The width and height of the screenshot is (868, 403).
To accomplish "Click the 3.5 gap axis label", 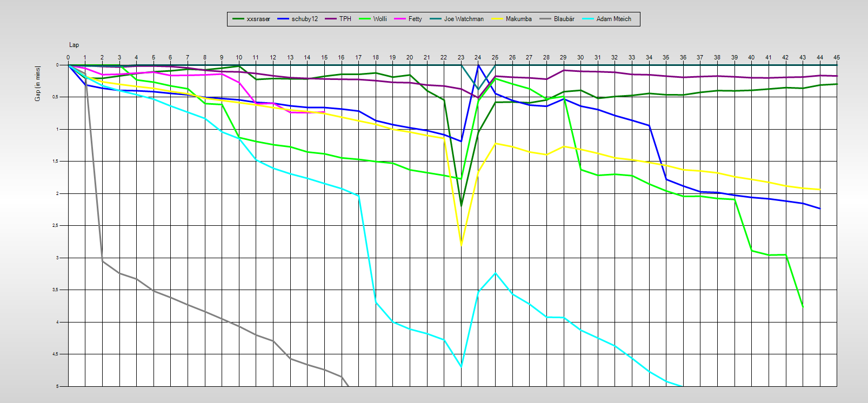I will click(x=56, y=290).
